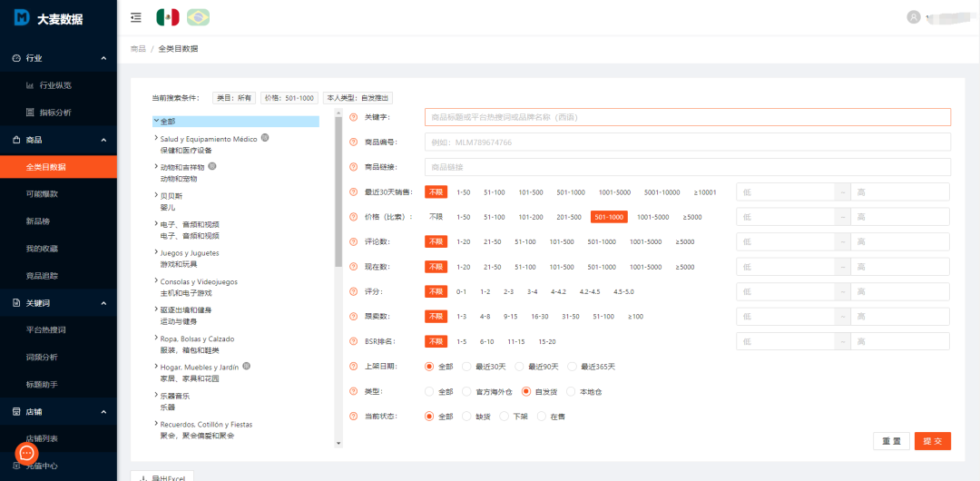Viewport: 980px width, 481px height.
Task: Click the orange chat bubble icon
Action: coord(27,453)
